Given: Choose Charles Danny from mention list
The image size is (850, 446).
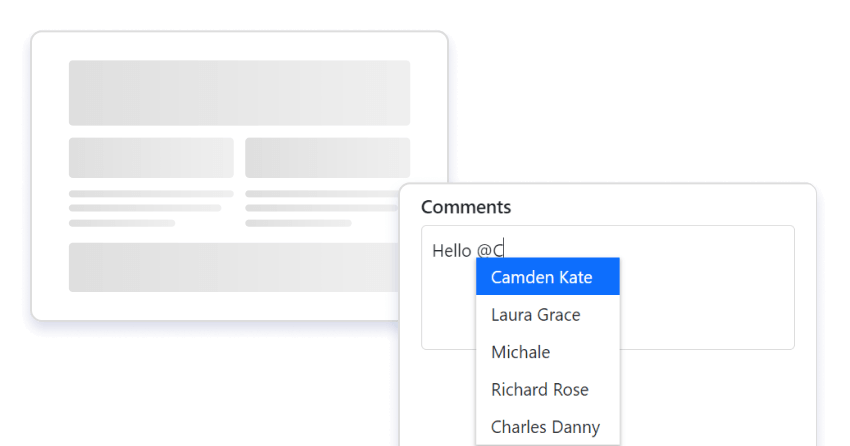Looking at the screenshot, I should coord(547,427).
